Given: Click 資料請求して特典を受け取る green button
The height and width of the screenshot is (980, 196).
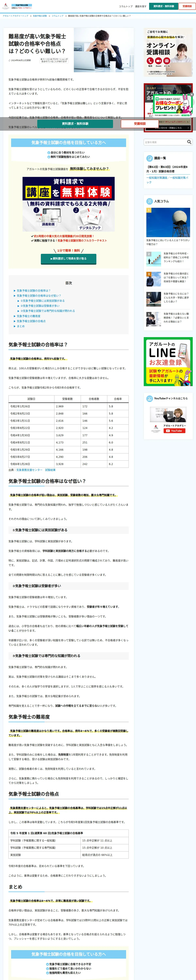Looking at the screenshot, I should pyautogui.click(x=68, y=259).
